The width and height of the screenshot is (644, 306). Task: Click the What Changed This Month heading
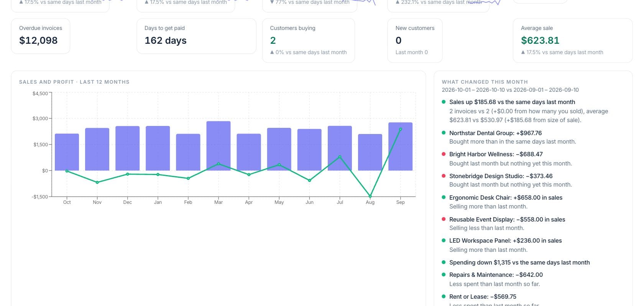pos(485,82)
